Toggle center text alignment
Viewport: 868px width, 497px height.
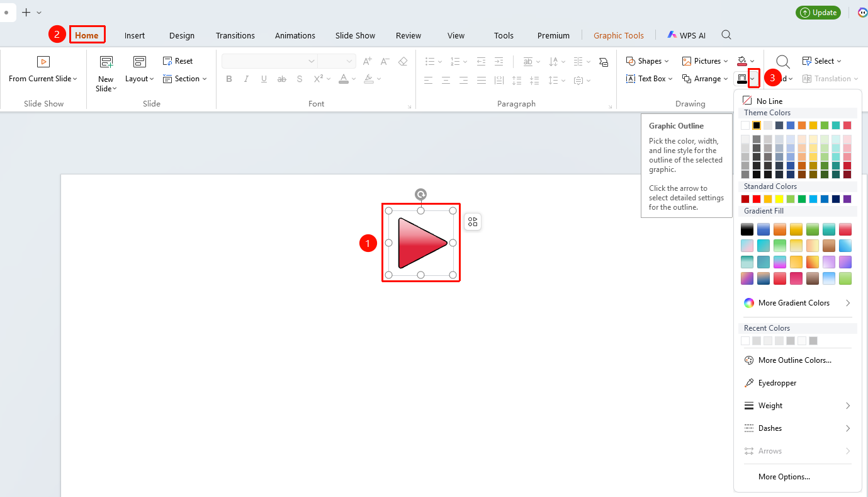(x=446, y=80)
